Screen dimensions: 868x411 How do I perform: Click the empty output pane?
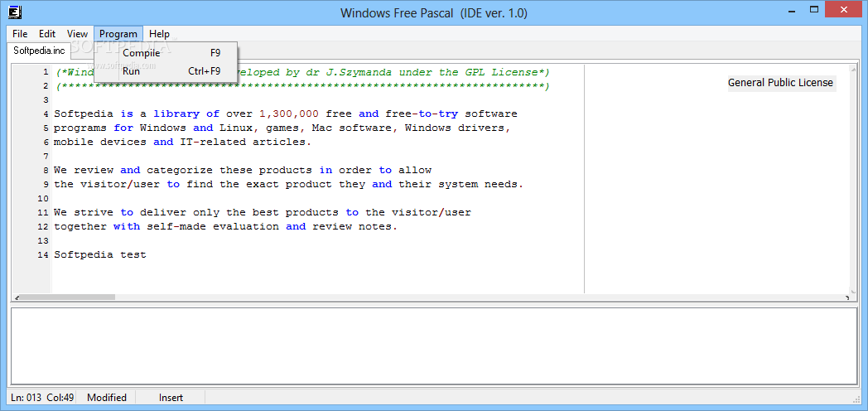(433, 346)
